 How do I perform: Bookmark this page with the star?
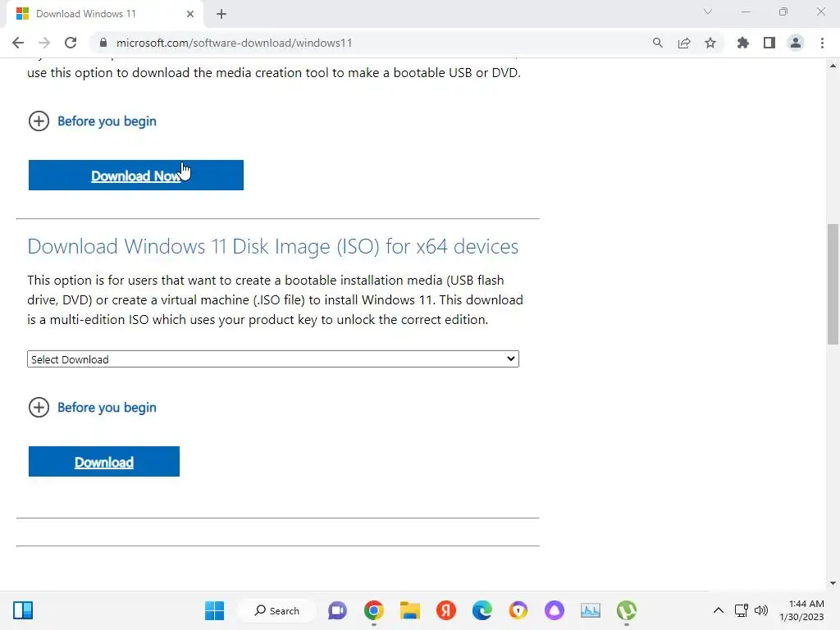(710, 43)
